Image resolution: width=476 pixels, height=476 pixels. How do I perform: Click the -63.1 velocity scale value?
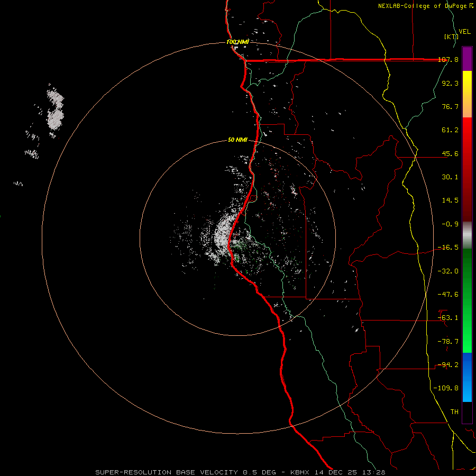448,318
